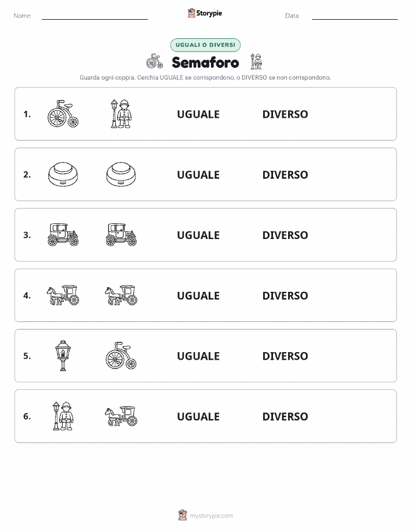
Task: Click the horse carriage in row 6
Action: click(121, 416)
